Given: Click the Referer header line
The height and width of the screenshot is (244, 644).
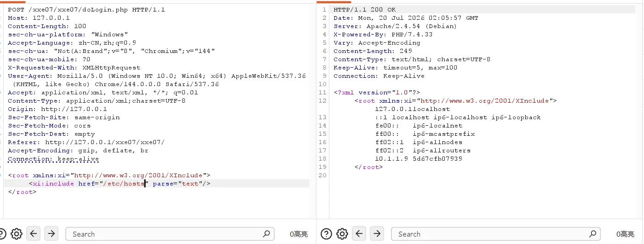Looking at the screenshot, I should pyautogui.click(x=86, y=142).
